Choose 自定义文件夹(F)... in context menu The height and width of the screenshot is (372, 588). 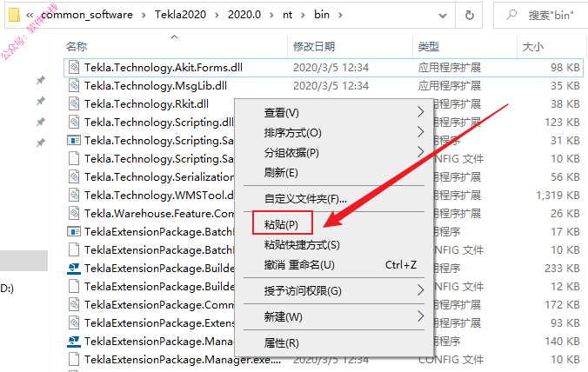point(334,198)
